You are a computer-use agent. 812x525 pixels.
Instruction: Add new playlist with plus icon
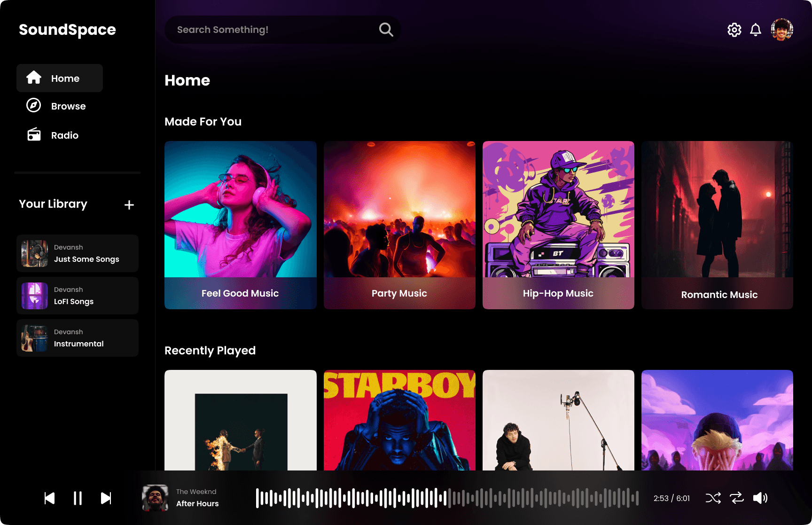[129, 205]
